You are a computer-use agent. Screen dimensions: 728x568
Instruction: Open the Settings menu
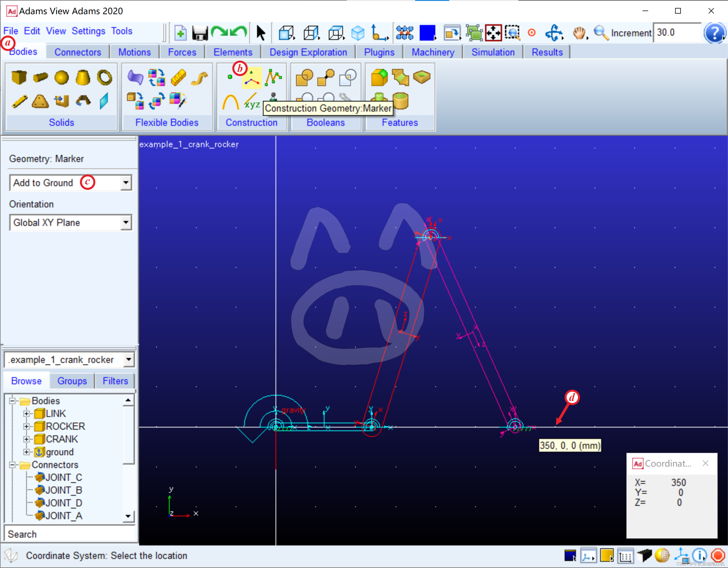(88, 31)
